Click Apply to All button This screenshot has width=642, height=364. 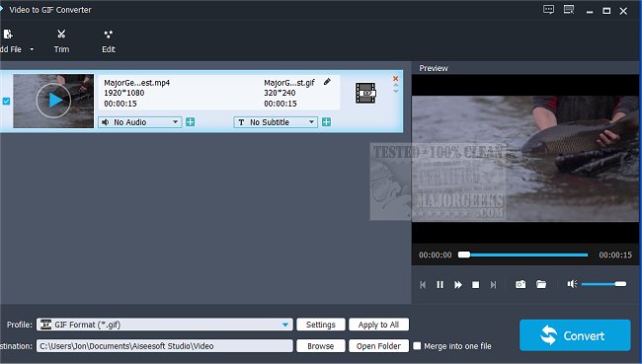click(378, 325)
